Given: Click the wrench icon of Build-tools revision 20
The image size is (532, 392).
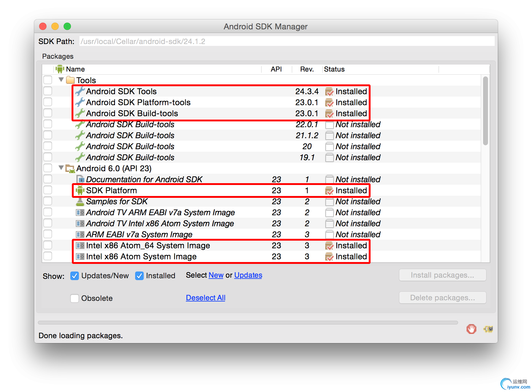Looking at the screenshot, I should coord(80,146).
